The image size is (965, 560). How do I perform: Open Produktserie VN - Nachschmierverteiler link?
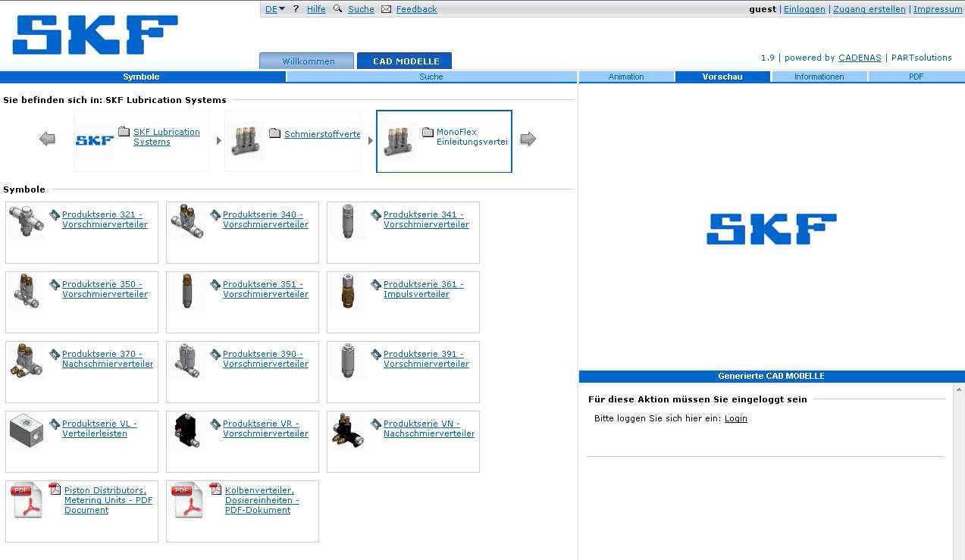coord(429,429)
